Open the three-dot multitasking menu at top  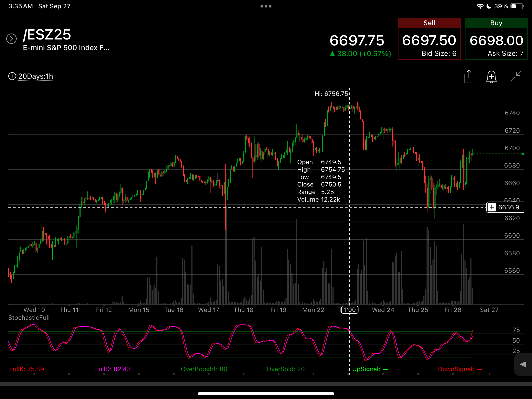[x=266, y=6]
